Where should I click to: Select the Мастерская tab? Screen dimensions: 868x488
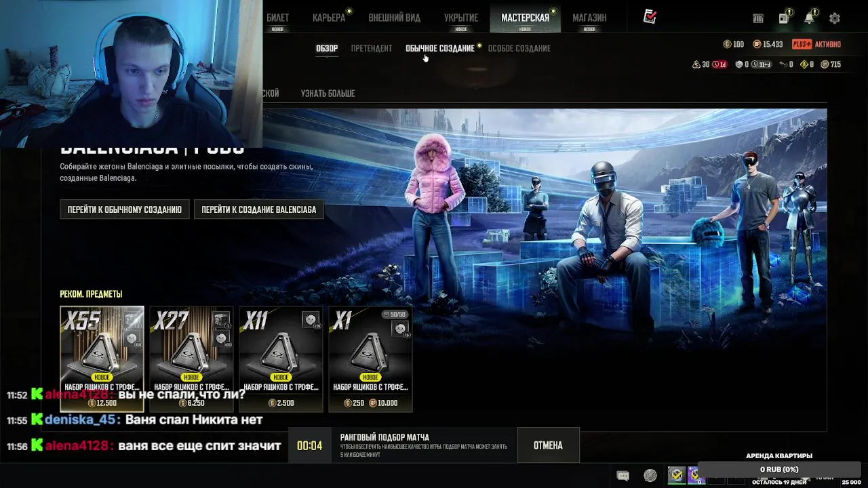[525, 18]
